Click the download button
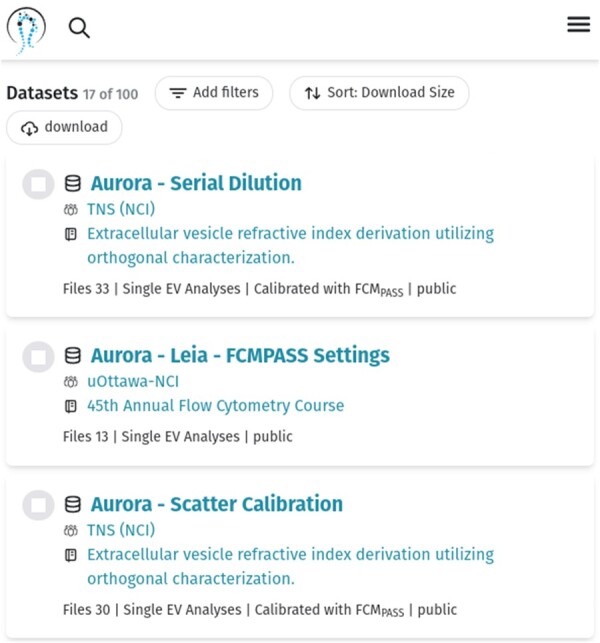Screen dimensions: 600x643 coord(64,128)
